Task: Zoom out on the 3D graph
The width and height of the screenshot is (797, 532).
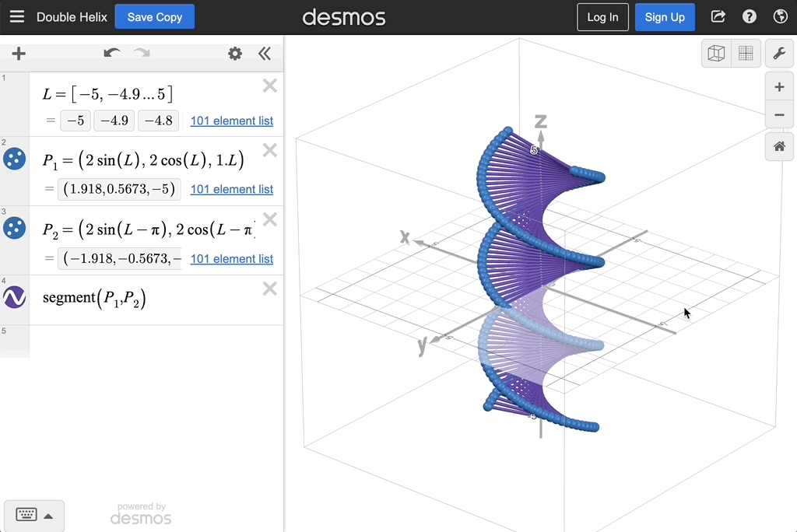Action: (x=779, y=116)
